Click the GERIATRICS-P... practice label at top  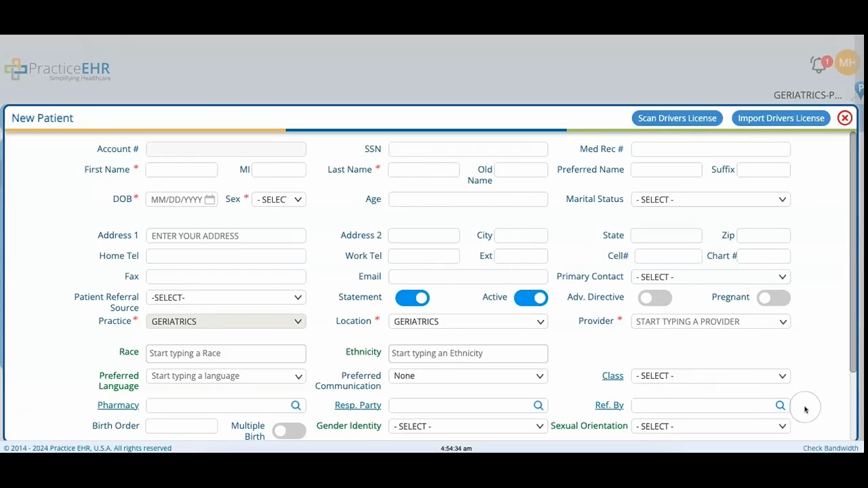tap(808, 95)
